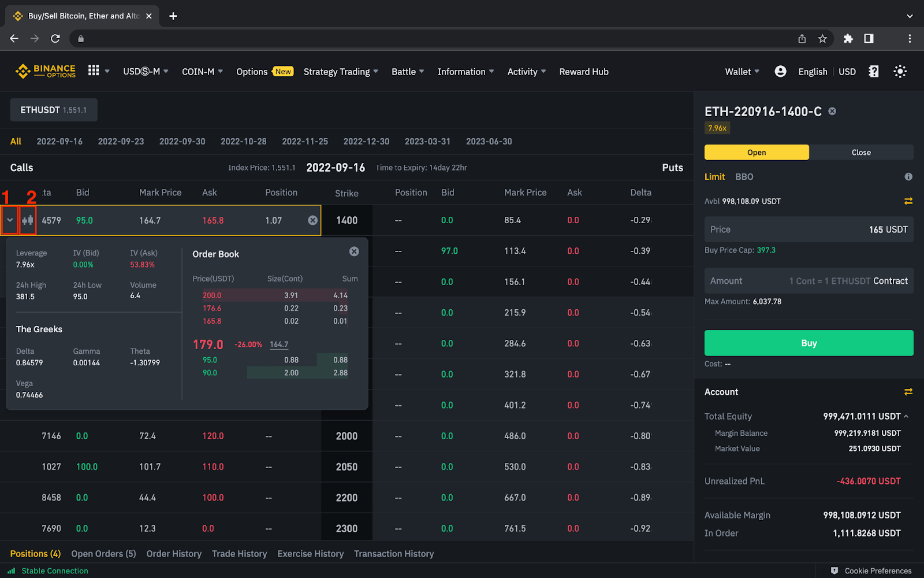Open the account profile icon
The width and height of the screenshot is (924, 578).
click(780, 71)
